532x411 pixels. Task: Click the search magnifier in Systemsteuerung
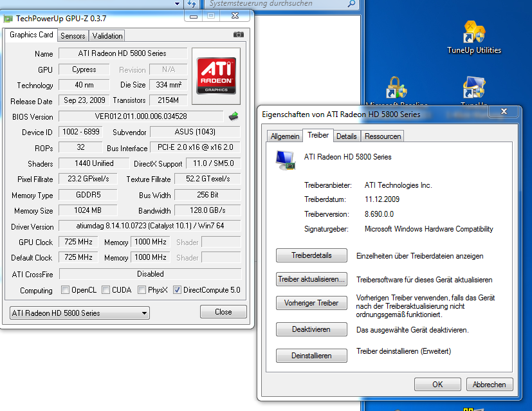click(x=351, y=4)
